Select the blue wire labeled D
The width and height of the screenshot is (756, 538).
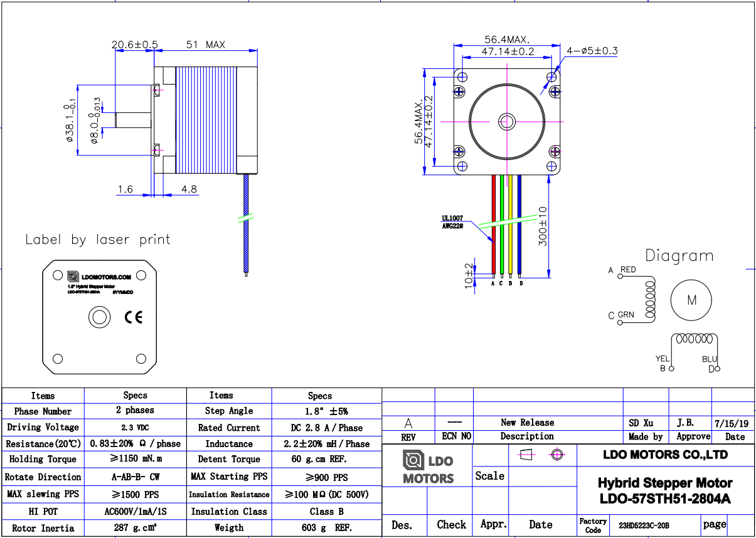519,226
